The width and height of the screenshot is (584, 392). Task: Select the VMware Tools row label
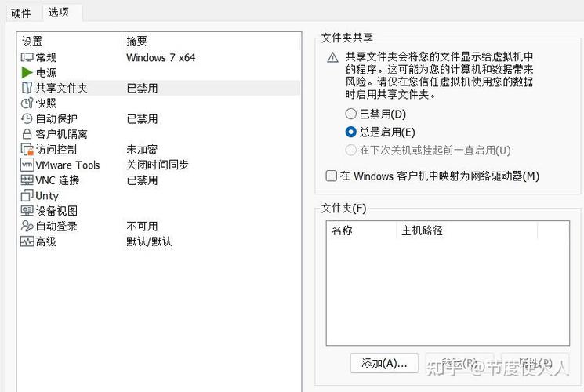pos(67,165)
